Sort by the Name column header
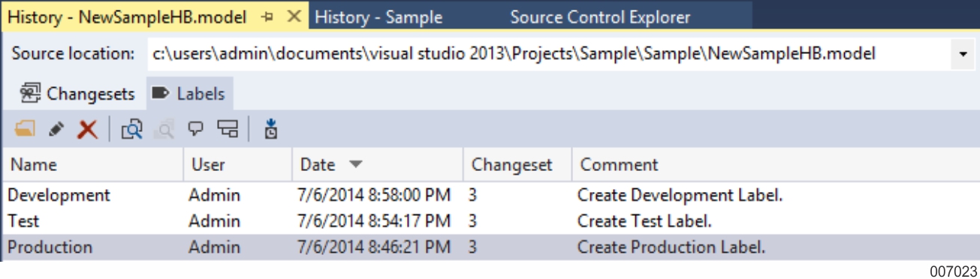This screenshot has height=279, width=980. (x=92, y=164)
